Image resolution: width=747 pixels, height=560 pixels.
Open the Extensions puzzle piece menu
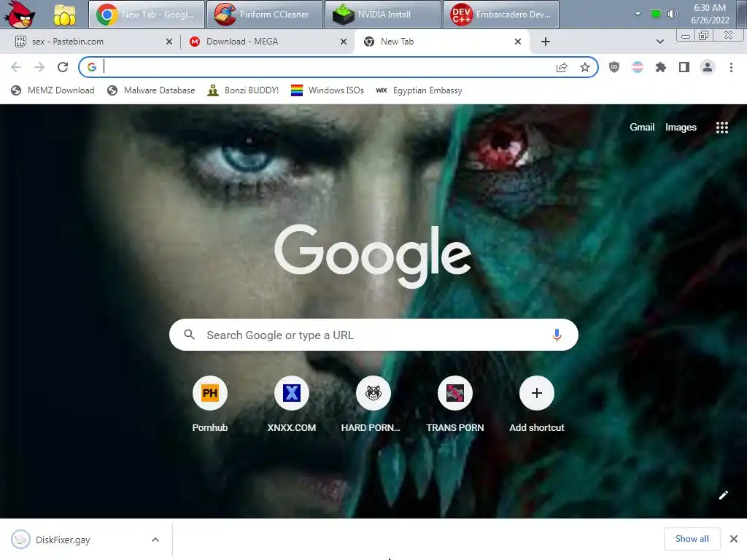point(661,68)
